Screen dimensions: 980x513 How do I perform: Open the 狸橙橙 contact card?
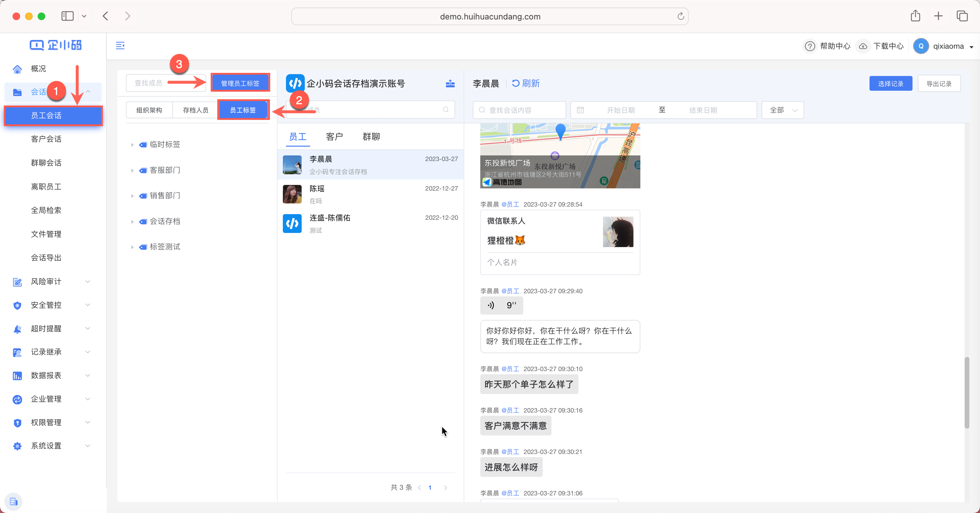[x=560, y=242]
